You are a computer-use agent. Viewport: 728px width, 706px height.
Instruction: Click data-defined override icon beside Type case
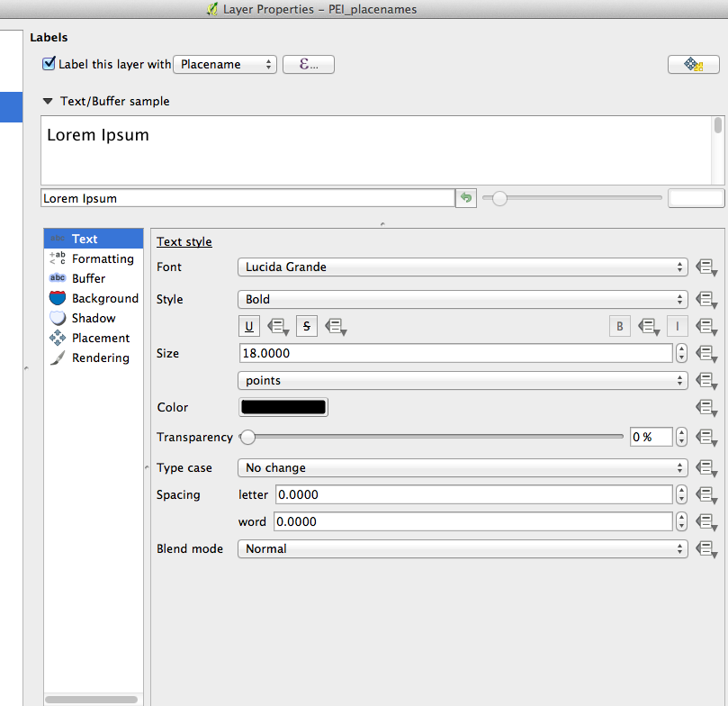706,468
